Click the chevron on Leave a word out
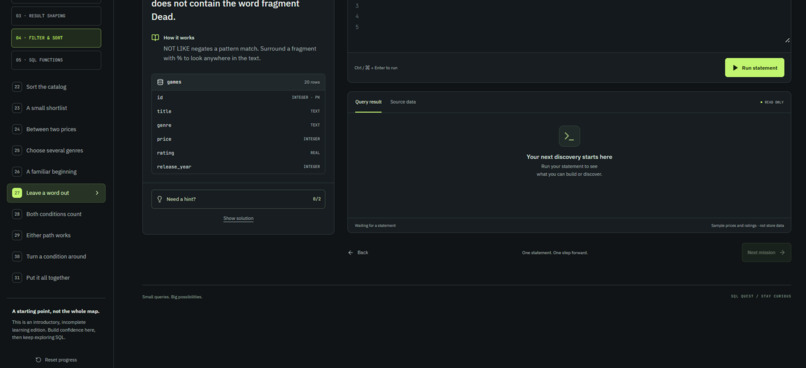Screen dimensions: 806x368 (97, 193)
